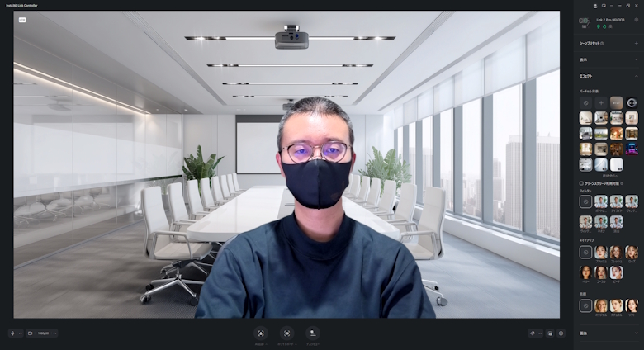Turn off filter using the none option
The image size is (644, 350).
[585, 201]
